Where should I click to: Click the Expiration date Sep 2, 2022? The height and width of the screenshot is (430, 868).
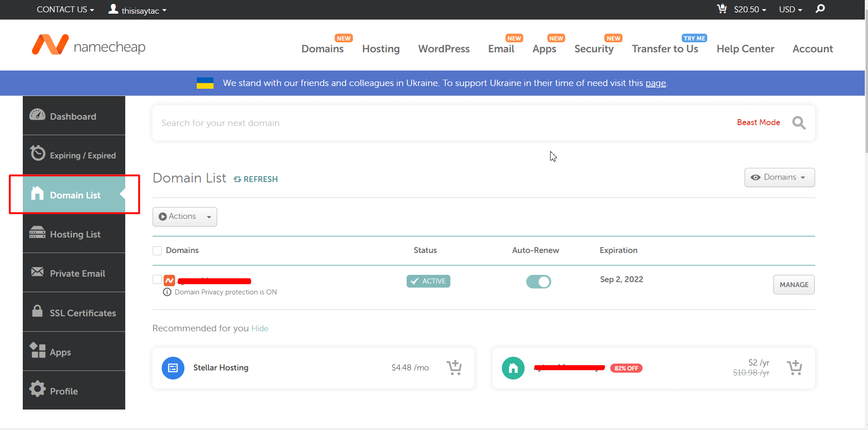[x=621, y=279]
